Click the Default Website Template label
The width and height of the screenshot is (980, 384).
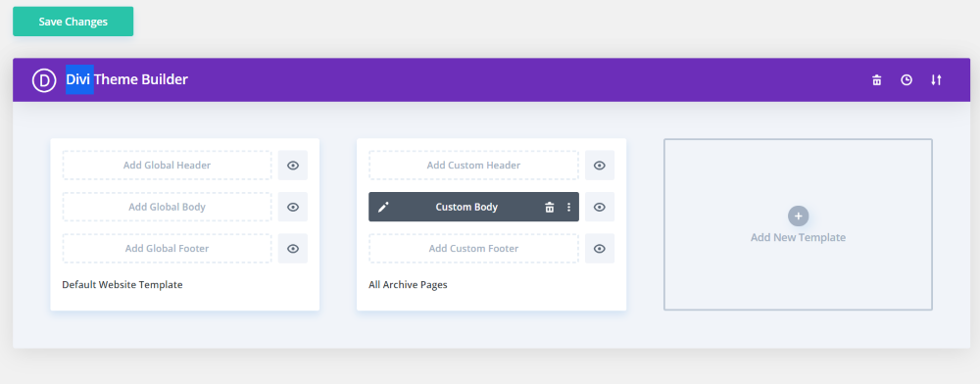[x=122, y=285]
